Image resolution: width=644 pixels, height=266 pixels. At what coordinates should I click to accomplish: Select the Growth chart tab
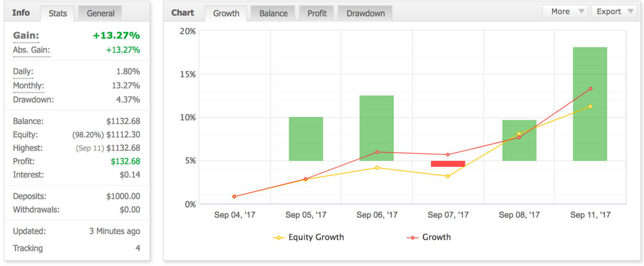pyautogui.click(x=226, y=14)
